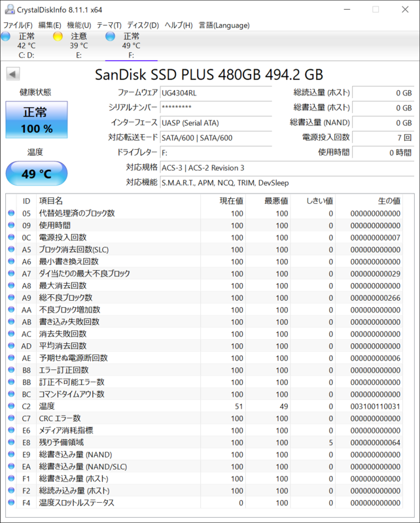The height and width of the screenshot is (523, 420).
Task: Click the ID column header
Action: (27, 201)
